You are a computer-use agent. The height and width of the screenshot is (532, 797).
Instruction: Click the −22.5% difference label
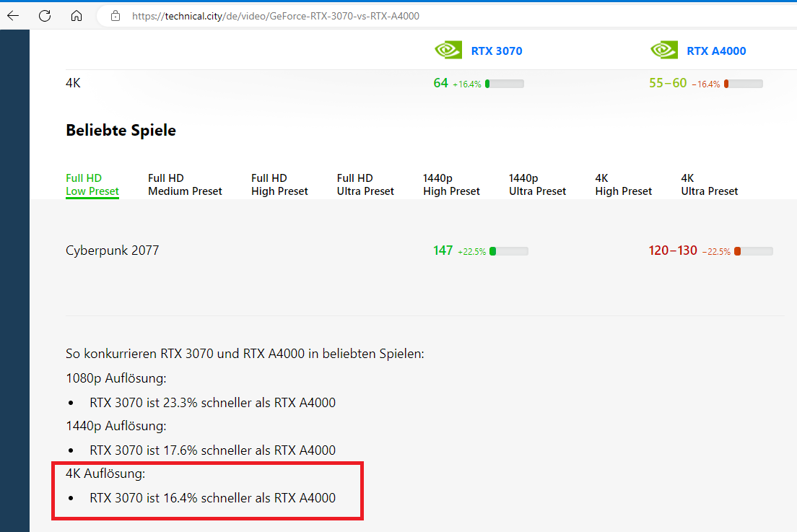[716, 251]
